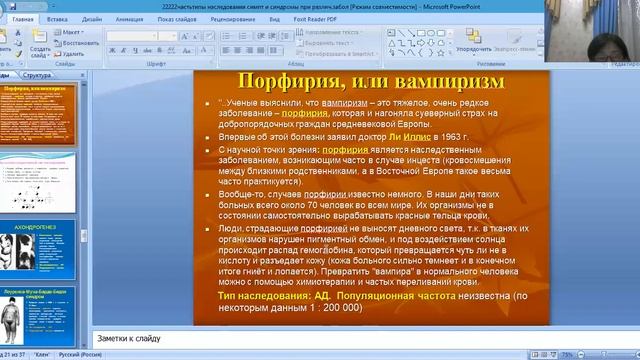Select the АХОНДРОГЕНЕЗ slide thumbnail

(38, 249)
